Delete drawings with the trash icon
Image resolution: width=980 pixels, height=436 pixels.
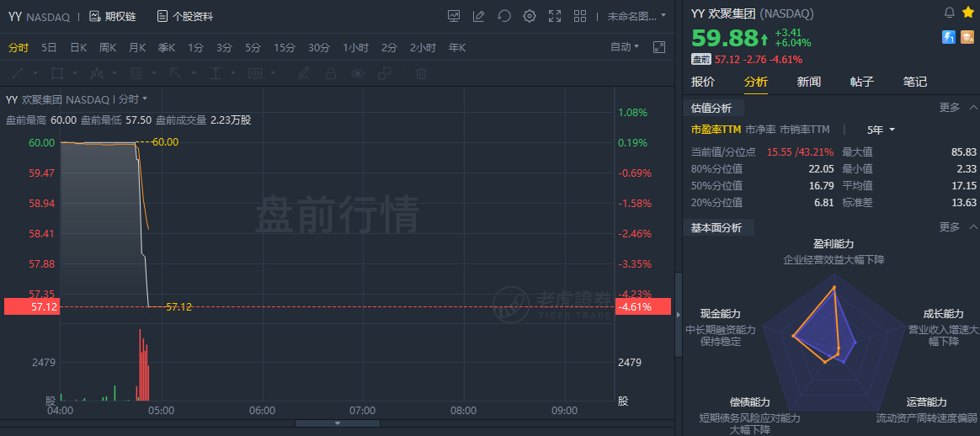coord(421,74)
